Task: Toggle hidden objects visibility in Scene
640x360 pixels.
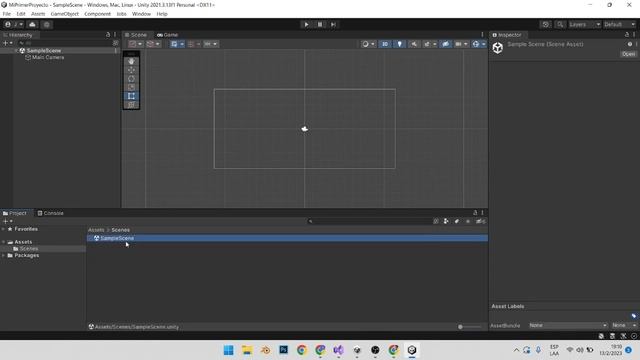Action: coord(445,44)
